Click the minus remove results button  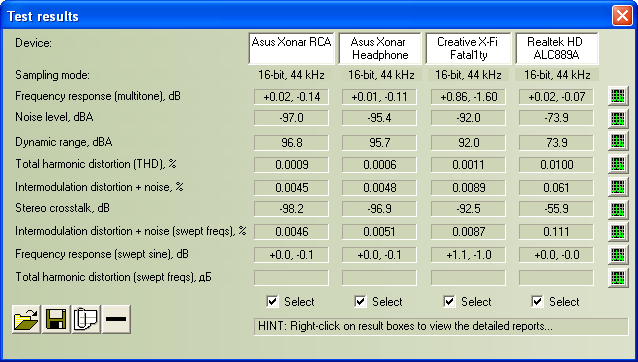coord(116,319)
